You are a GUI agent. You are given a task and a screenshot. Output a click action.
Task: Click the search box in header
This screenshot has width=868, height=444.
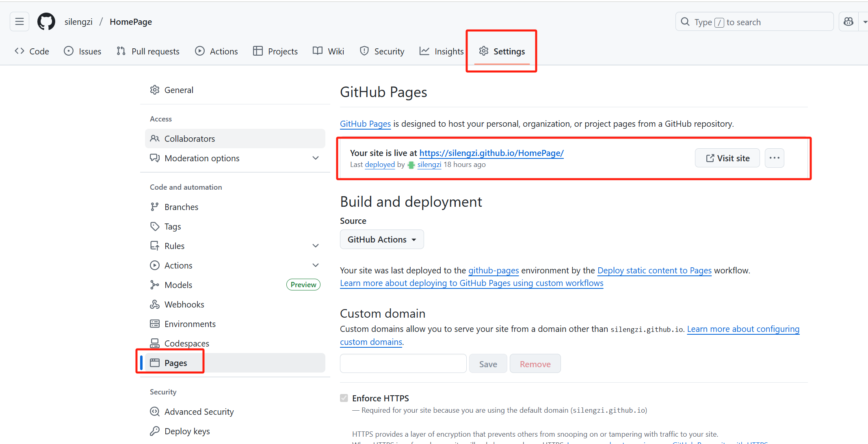pyautogui.click(x=754, y=22)
